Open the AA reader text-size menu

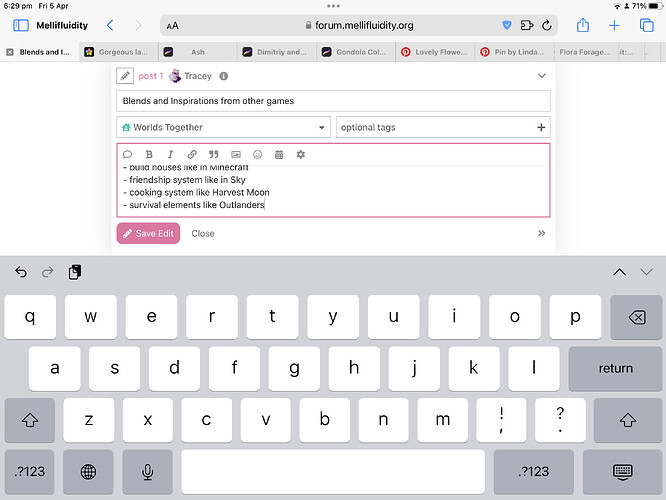click(x=172, y=26)
